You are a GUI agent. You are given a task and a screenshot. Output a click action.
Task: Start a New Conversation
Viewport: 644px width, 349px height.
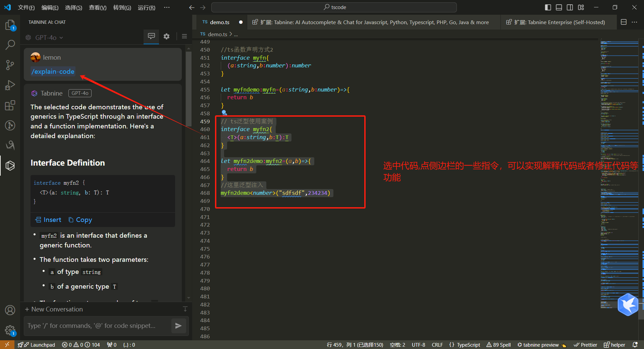click(x=54, y=309)
